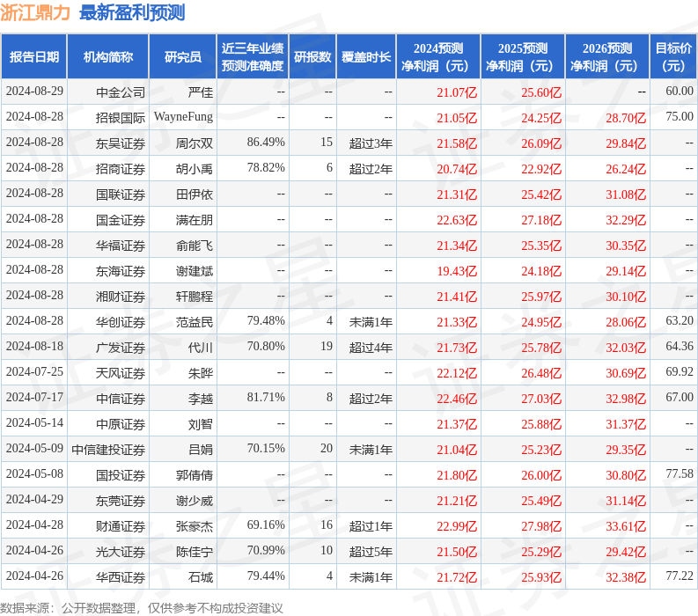
Task: Click the 近三年业绩预测准确度 header
Action: (x=253, y=57)
